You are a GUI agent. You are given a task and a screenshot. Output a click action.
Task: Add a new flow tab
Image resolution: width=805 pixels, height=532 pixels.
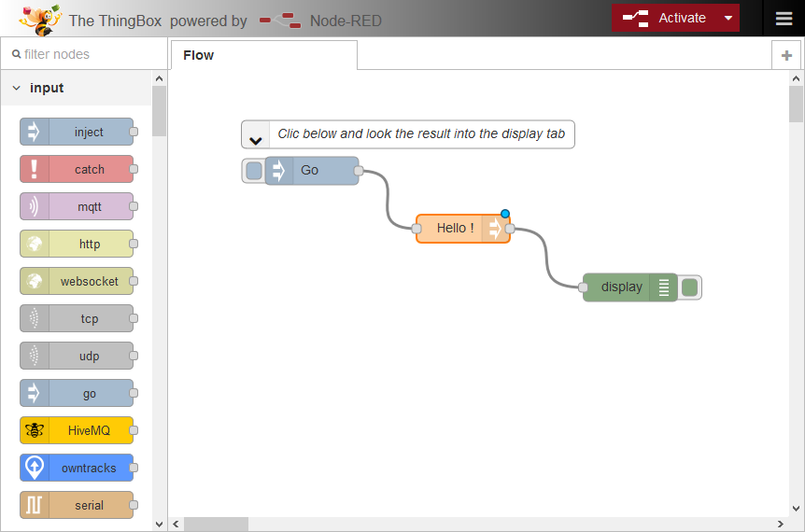[786, 56]
